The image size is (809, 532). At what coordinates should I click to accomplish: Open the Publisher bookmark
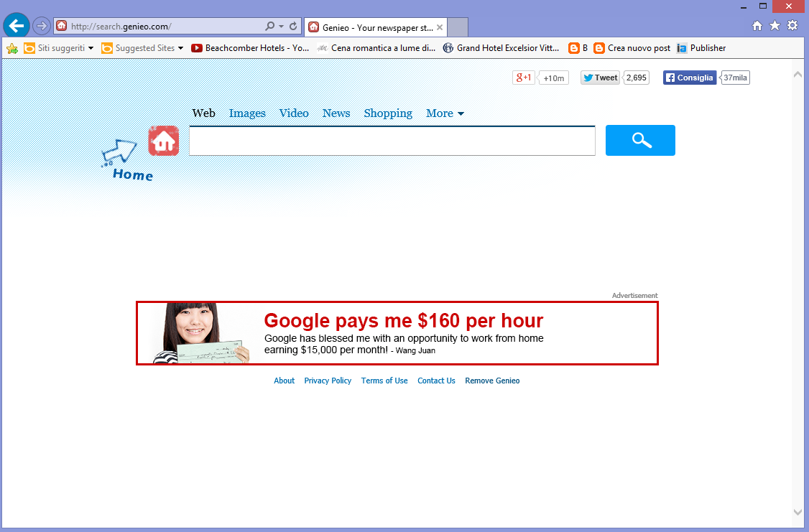(x=702, y=48)
